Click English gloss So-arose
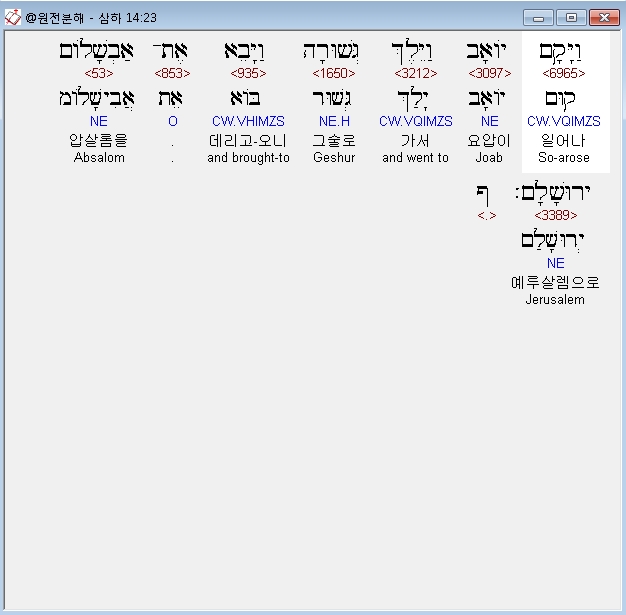626x615 pixels. (x=564, y=157)
